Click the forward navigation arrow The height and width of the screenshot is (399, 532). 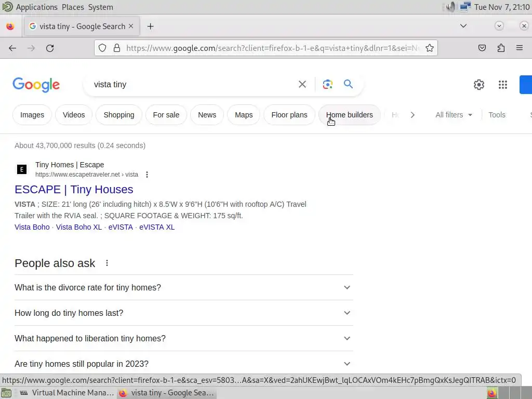pos(31,48)
